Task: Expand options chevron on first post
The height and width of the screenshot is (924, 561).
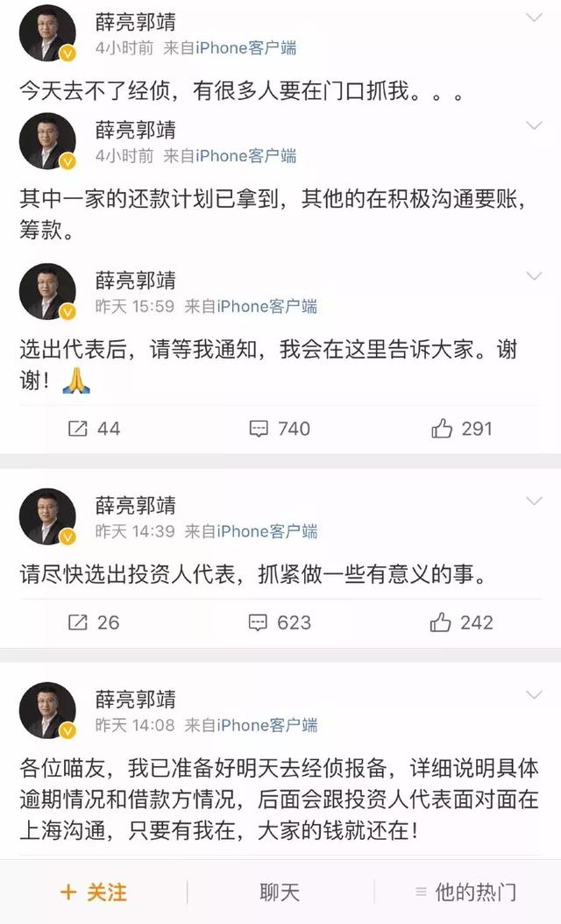Action: [x=534, y=18]
